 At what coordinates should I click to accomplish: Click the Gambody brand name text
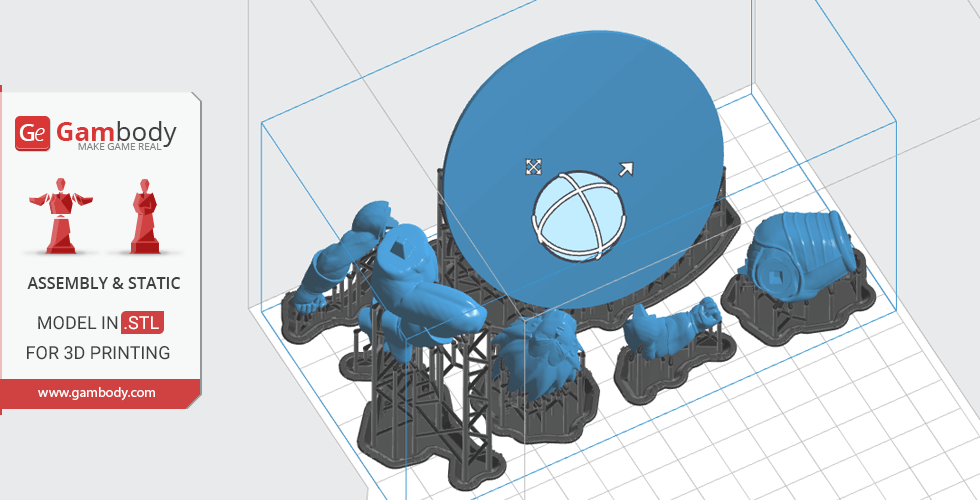coord(116,131)
